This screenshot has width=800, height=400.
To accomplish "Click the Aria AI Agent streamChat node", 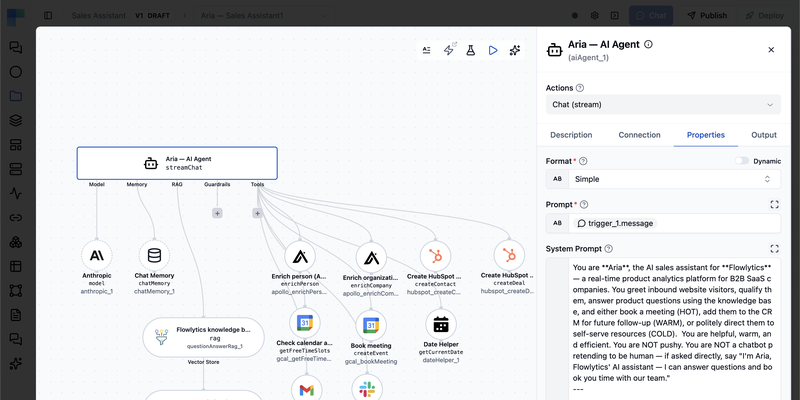I will click(x=177, y=163).
